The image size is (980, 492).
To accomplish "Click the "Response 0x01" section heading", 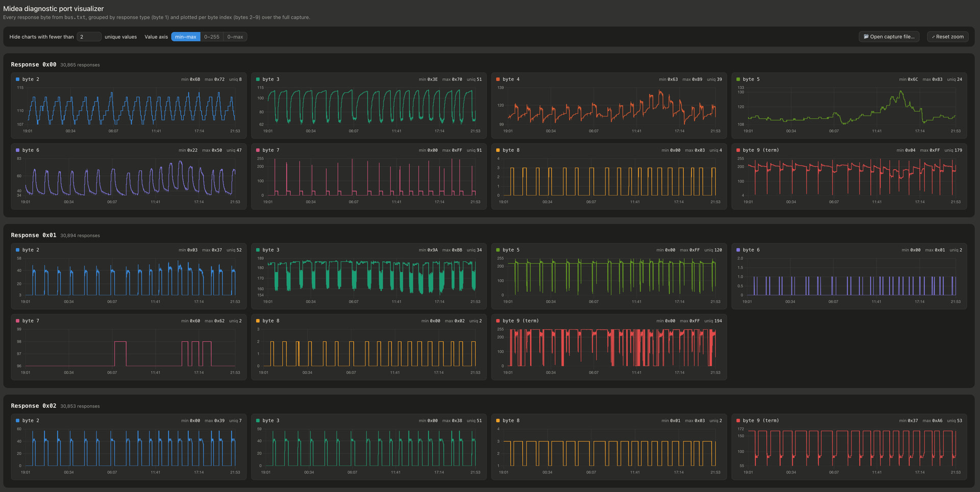I will [x=34, y=235].
